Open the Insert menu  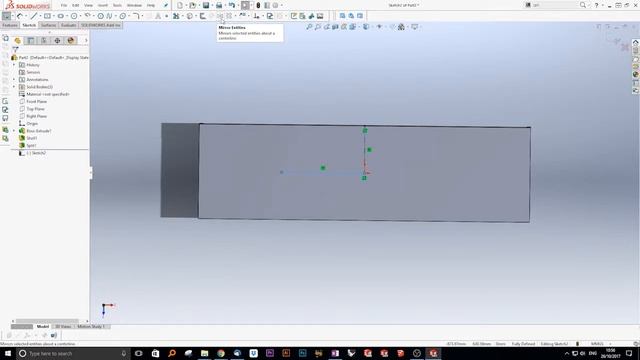pyautogui.click(x=103, y=5)
